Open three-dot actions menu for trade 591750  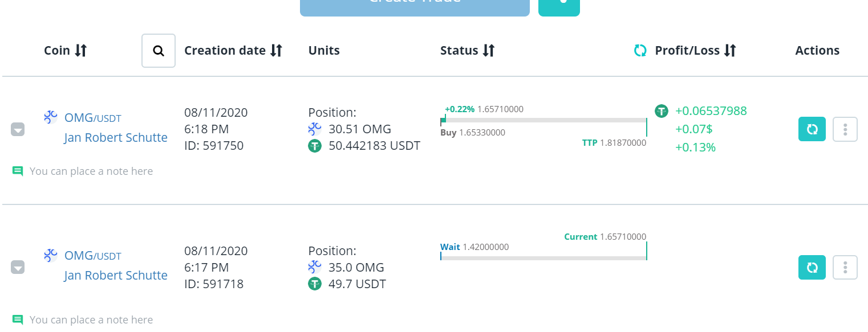[845, 129]
